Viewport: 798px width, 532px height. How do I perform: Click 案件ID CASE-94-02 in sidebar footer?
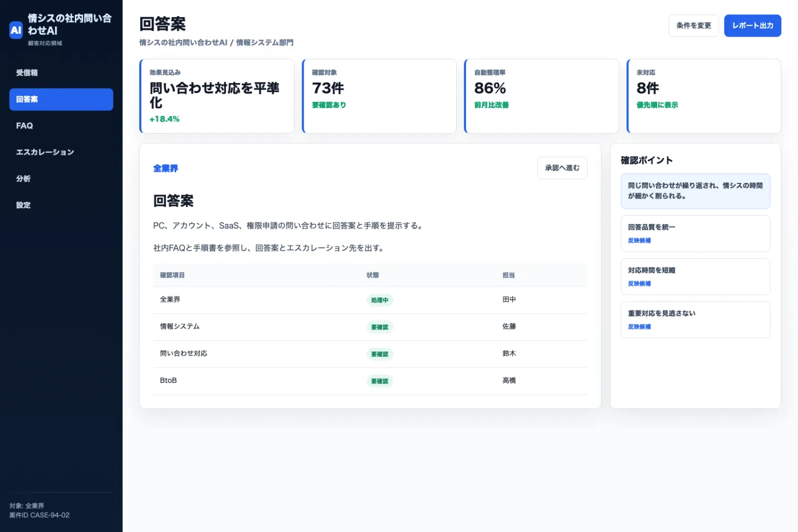click(39, 515)
